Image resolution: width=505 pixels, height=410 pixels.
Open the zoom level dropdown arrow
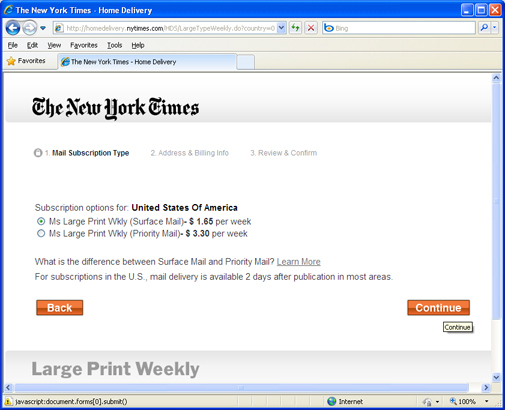(486, 401)
